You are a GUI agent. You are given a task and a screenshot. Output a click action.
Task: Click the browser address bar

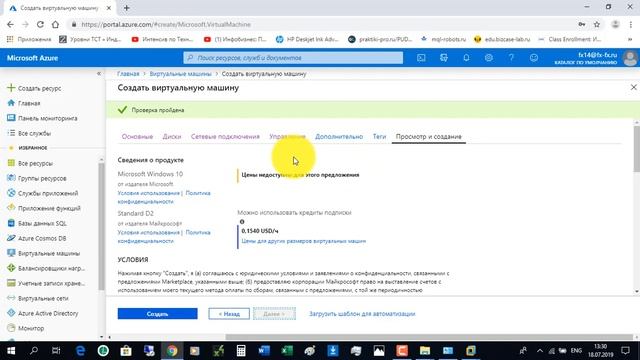point(322,24)
